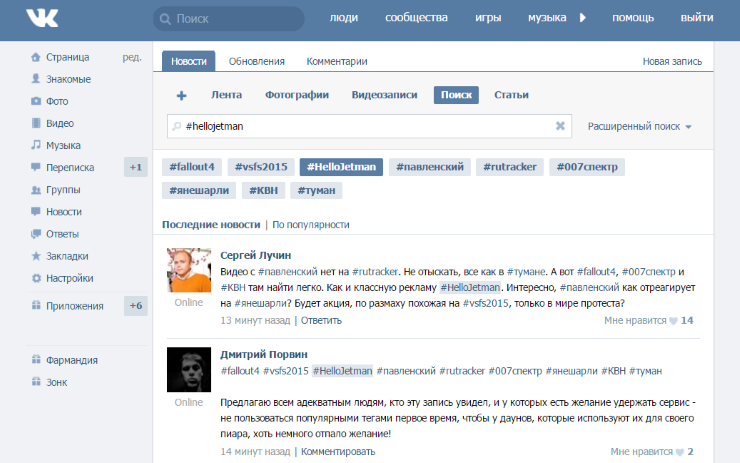Select the Статьи filter

512,95
